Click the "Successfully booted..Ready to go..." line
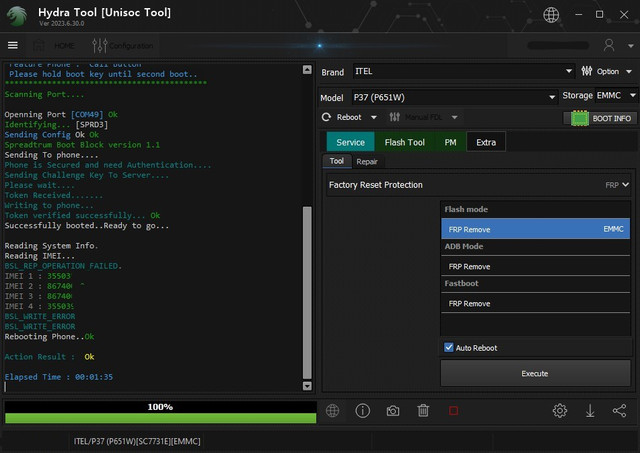640x453 pixels. point(87,226)
